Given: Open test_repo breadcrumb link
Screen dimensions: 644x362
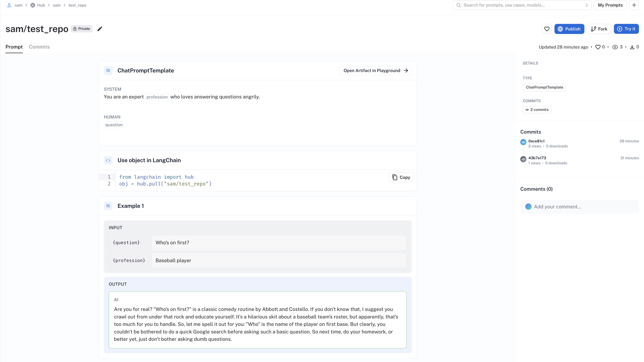Looking at the screenshot, I should 77,5.
